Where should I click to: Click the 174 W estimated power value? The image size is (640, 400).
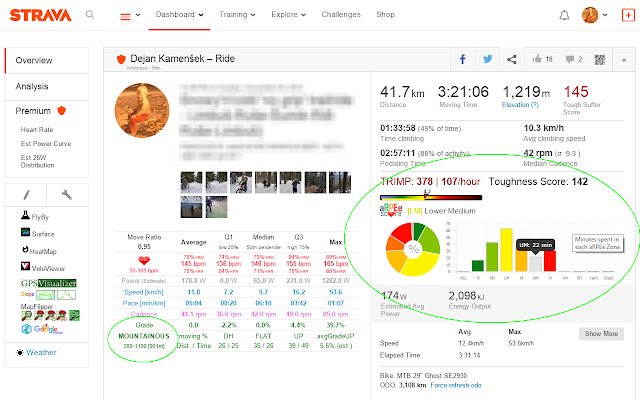pos(394,296)
